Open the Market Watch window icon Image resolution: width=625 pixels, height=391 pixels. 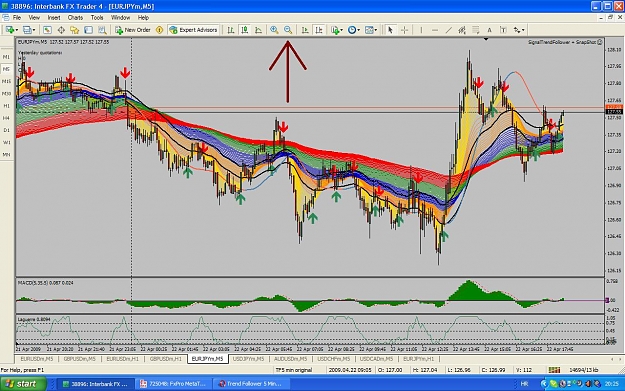point(47,30)
